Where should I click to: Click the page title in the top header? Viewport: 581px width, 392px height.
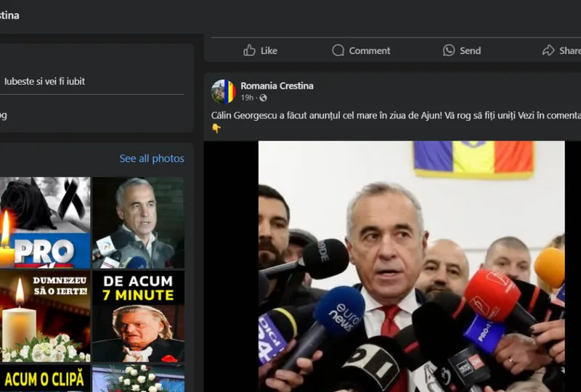(x=9, y=15)
